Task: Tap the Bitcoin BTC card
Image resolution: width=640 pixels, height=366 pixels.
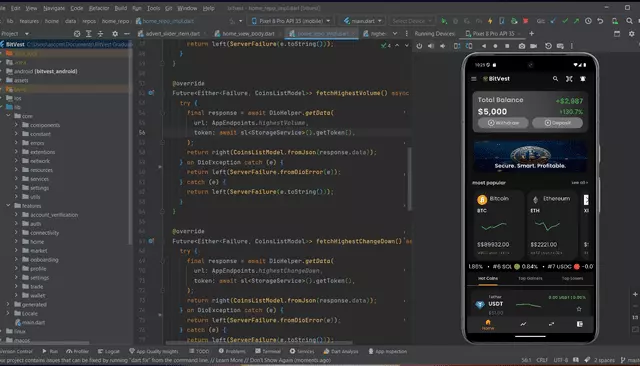Action: pyautogui.click(x=498, y=224)
